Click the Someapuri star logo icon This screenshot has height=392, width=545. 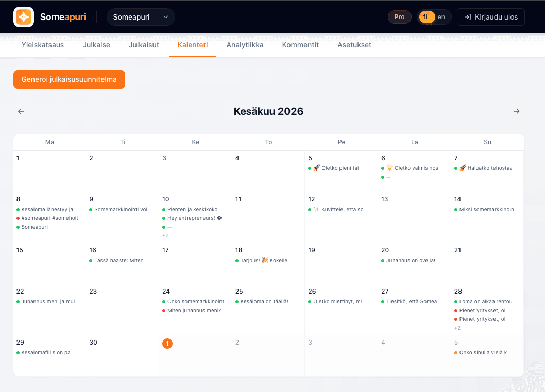pyautogui.click(x=24, y=16)
